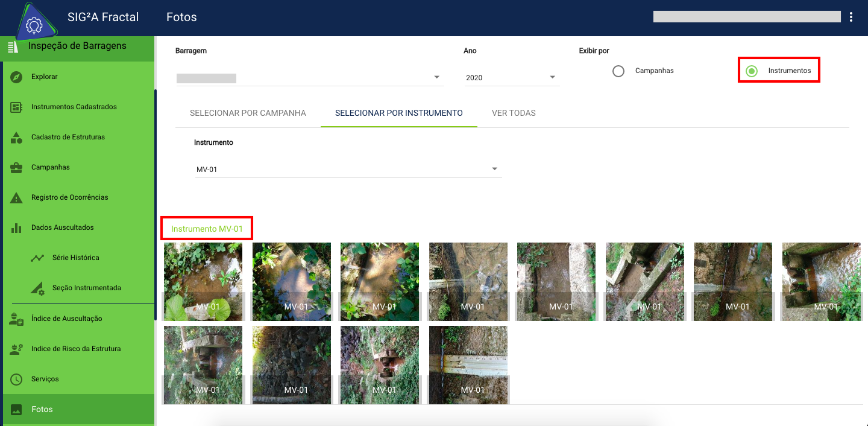This screenshot has height=426, width=868.
Task: Open Série Histórica submenu item
Action: tap(78, 258)
